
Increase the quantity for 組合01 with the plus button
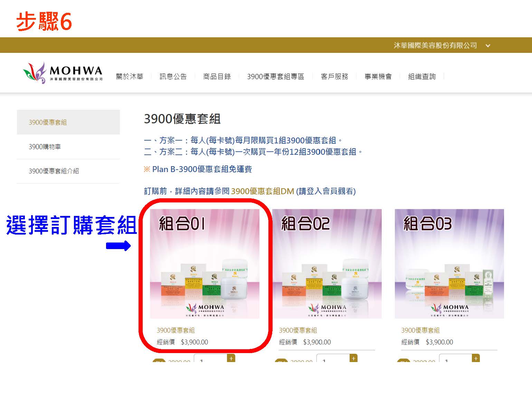coord(231,358)
